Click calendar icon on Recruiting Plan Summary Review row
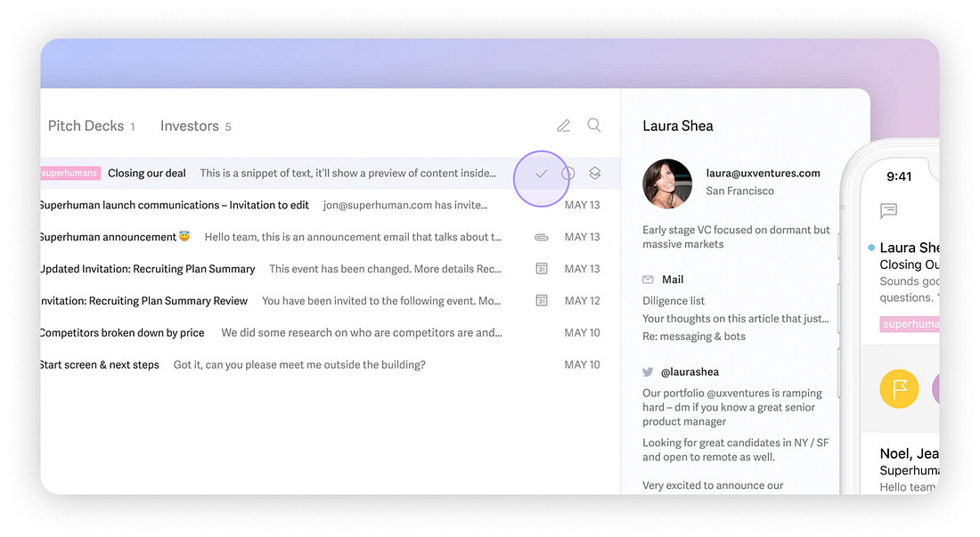The width and height of the screenshot is (980, 537). [542, 300]
